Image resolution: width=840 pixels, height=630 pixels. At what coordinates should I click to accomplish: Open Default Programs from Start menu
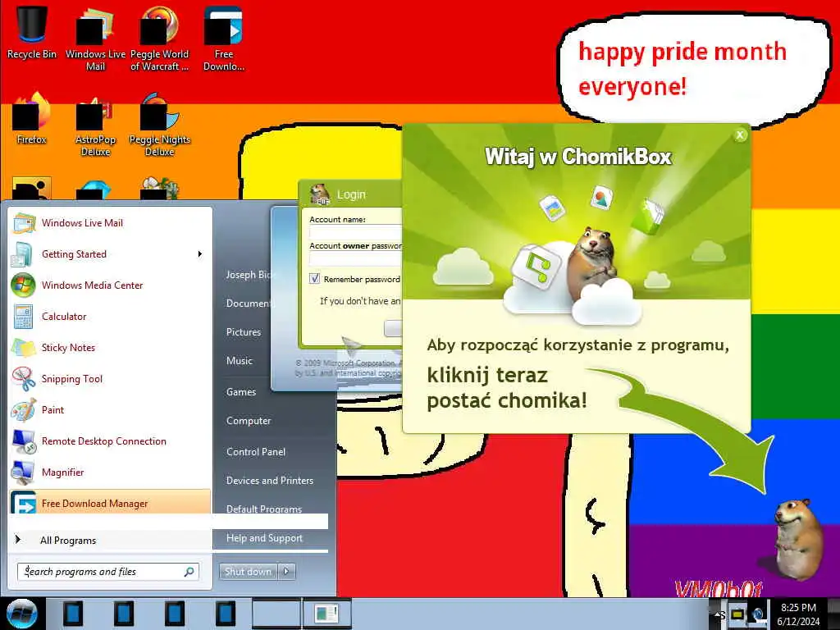[x=264, y=509]
